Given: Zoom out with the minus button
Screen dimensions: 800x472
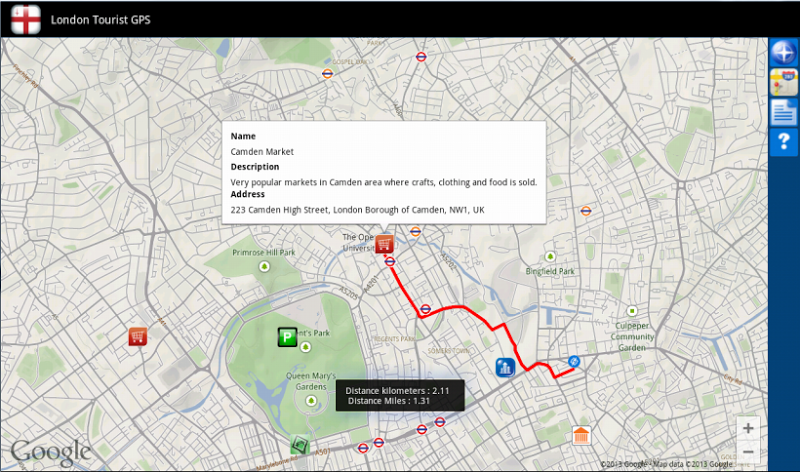Looking at the screenshot, I should click(x=748, y=452).
